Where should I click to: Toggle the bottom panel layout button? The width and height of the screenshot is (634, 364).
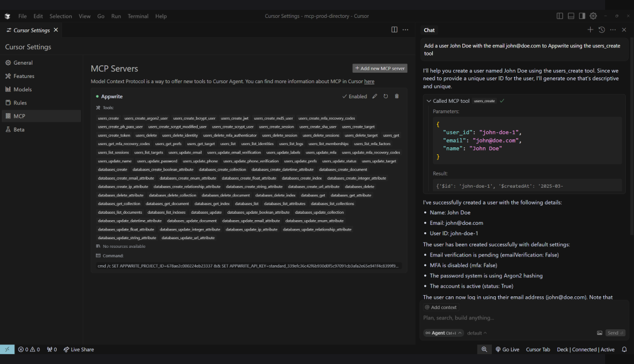571,16
